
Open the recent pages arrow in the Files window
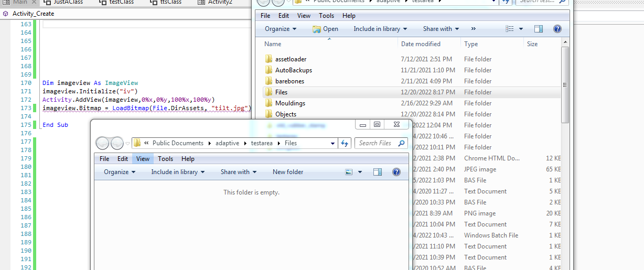pyautogui.click(x=126, y=143)
